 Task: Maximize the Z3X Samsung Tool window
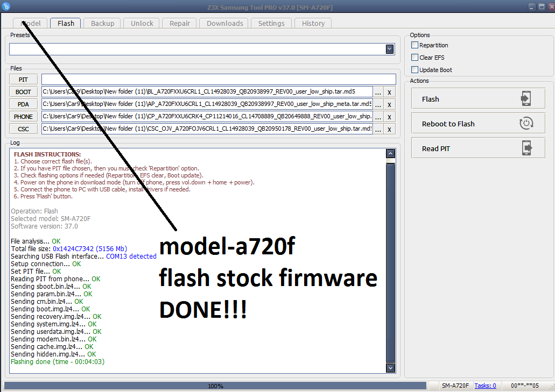(x=542, y=6)
